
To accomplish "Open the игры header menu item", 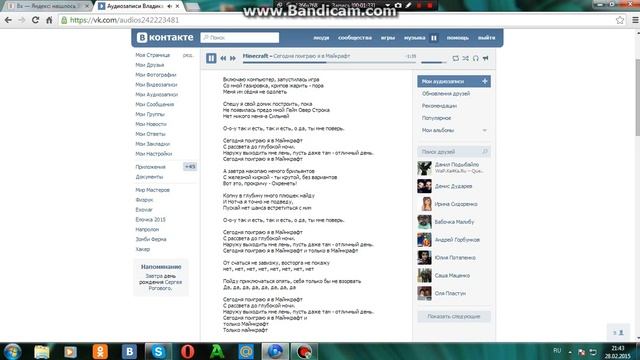I will [388, 38].
